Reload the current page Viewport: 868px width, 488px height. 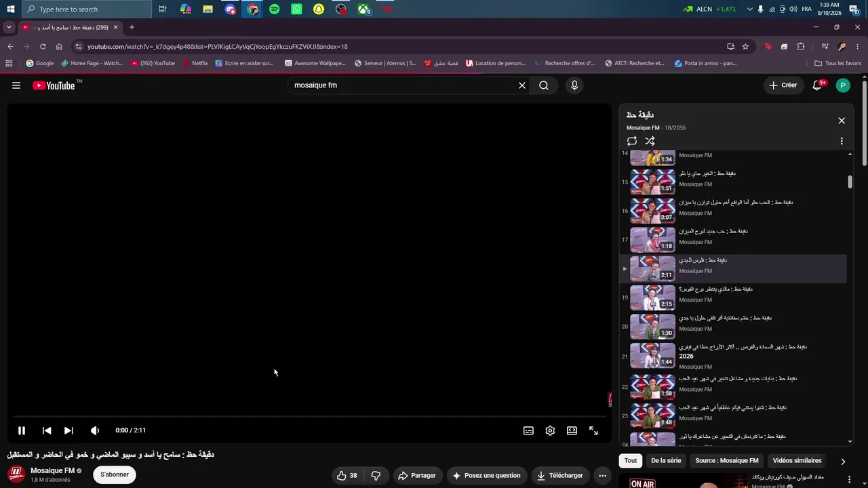pyautogui.click(x=43, y=47)
